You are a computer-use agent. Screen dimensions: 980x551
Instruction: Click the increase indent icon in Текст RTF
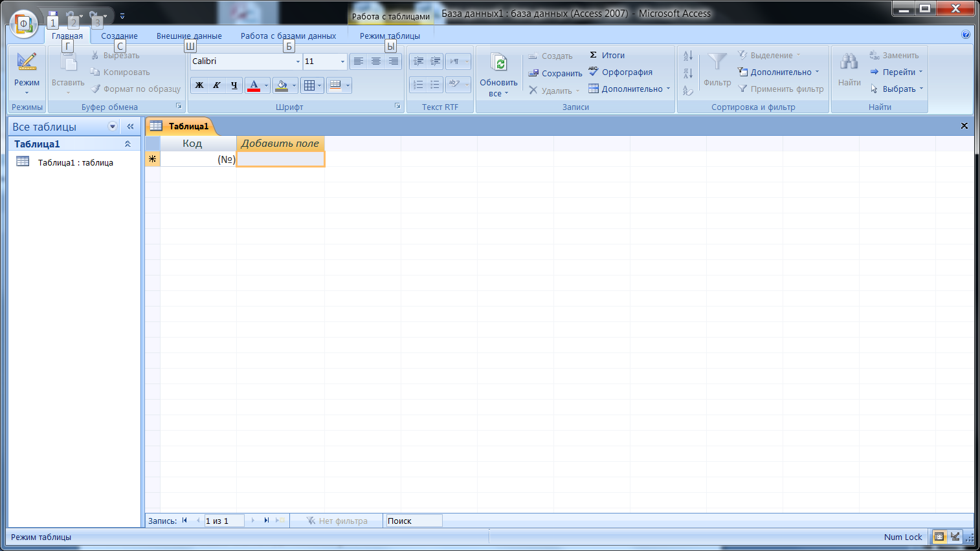click(x=435, y=61)
